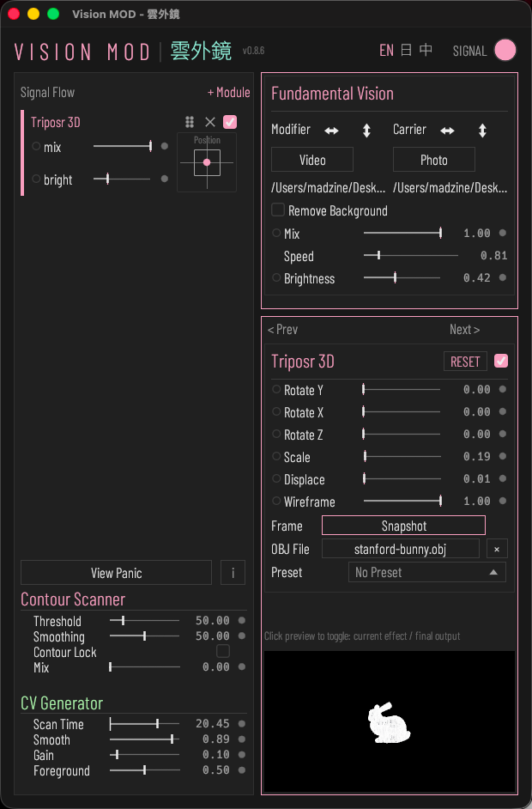Switch the language to Chinese 中

click(426, 50)
